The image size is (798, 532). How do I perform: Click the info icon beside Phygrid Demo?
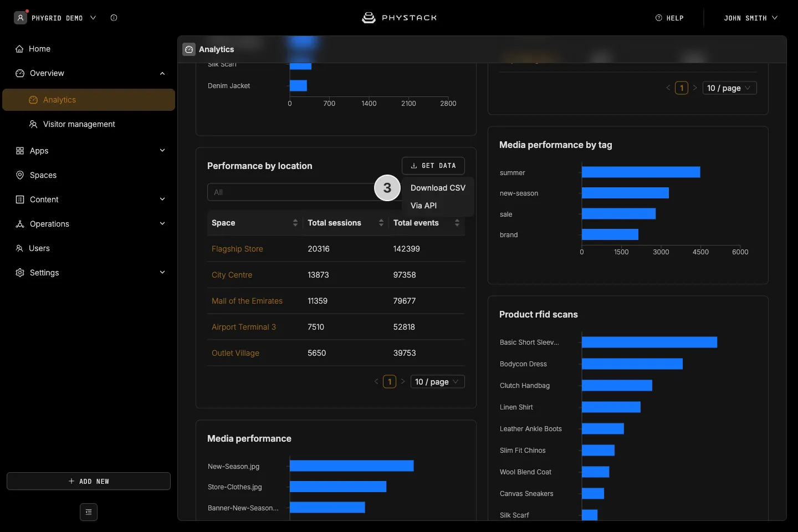pyautogui.click(x=114, y=18)
